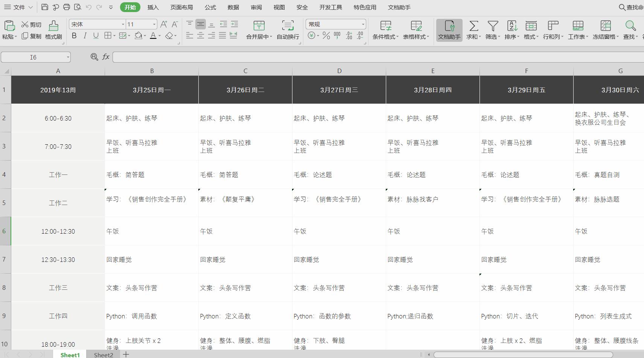This screenshot has height=358, width=644.
Task: Switch to the 插入 ribbon tab
Action: point(153,7)
